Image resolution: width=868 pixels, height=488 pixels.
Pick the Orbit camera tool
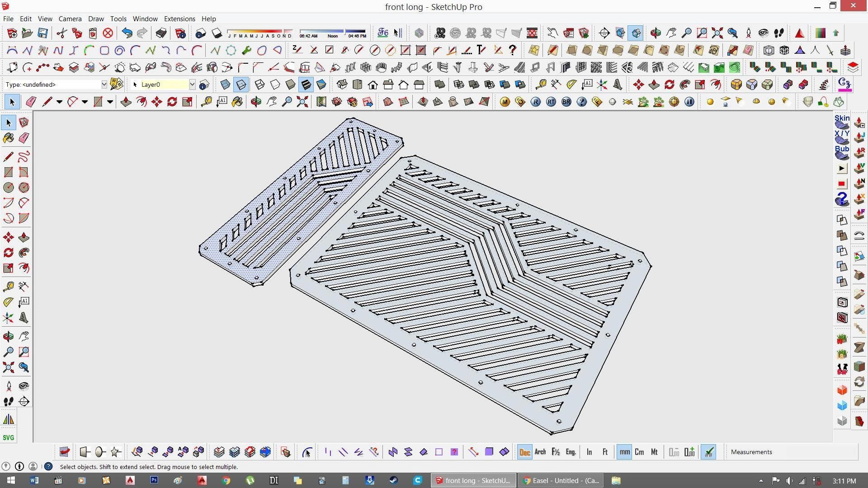pyautogui.click(x=8, y=337)
